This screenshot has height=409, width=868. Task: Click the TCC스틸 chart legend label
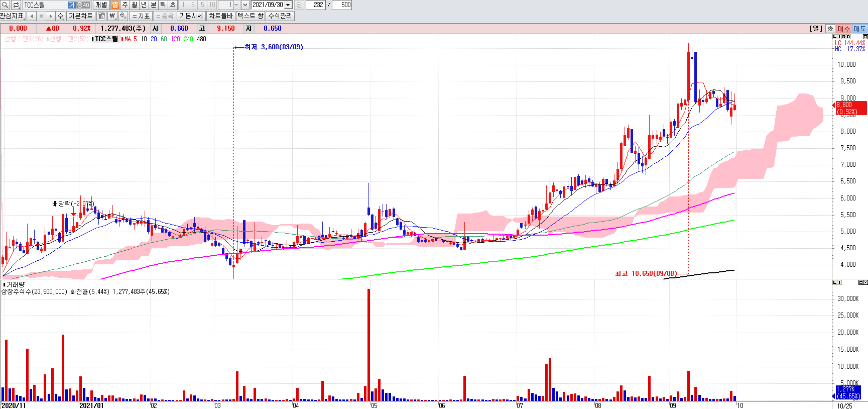(x=106, y=39)
